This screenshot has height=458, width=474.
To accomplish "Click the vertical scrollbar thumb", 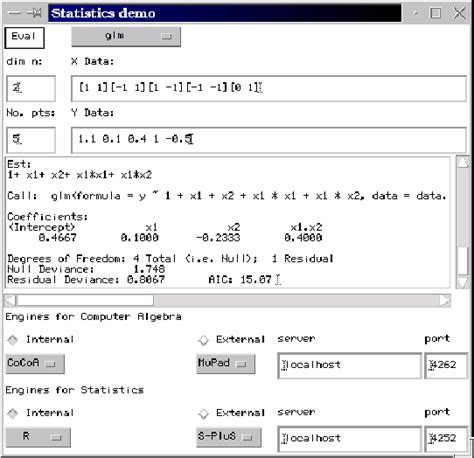I will coord(463,261).
